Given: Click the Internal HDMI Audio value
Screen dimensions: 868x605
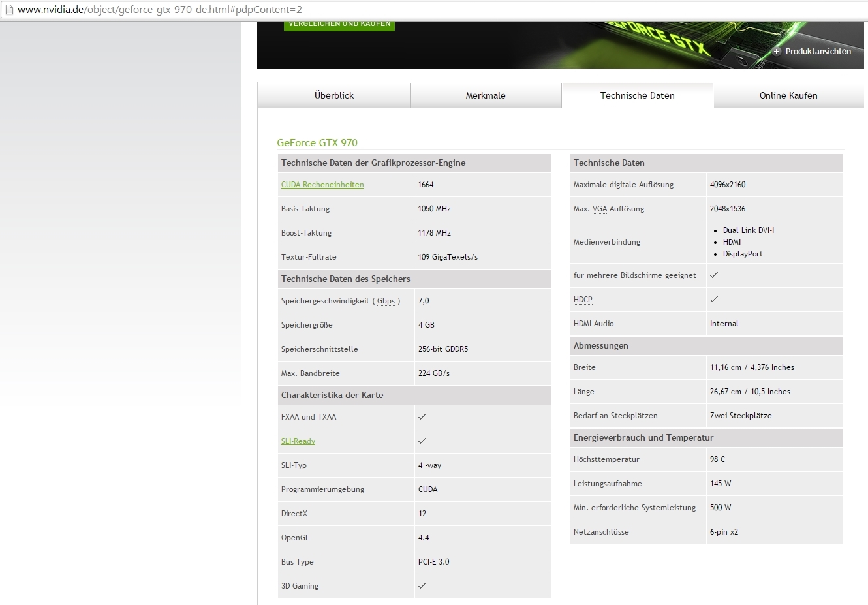Looking at the screenshot, I should 724,324.
